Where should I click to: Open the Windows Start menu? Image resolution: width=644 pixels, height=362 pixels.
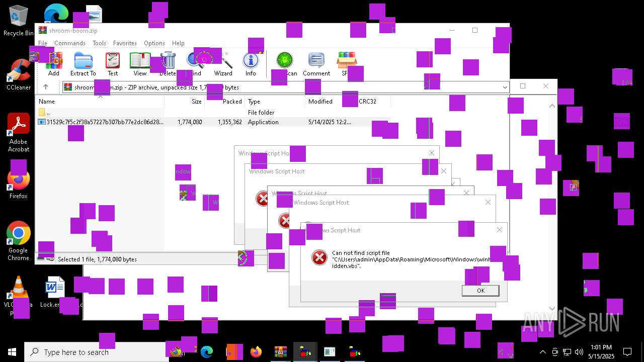(x=12, y=352)
